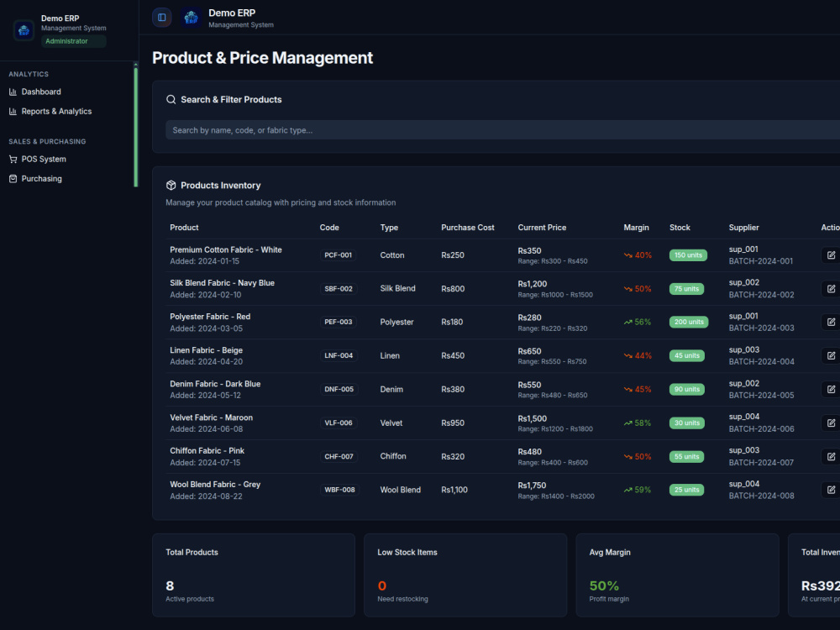This screenshot has width=840, height=630.
Task: Select the Low Stock Items card
Action: point(465,575)
